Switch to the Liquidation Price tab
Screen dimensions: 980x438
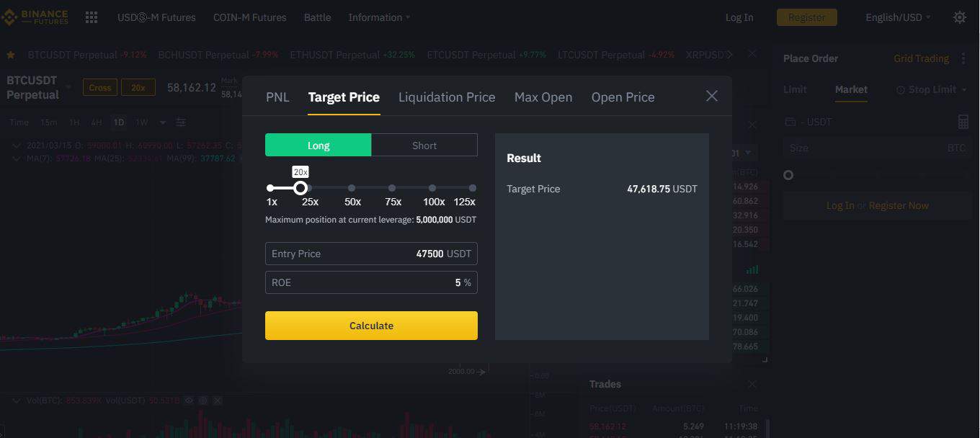pyautogui.click(x=447, y=97)
